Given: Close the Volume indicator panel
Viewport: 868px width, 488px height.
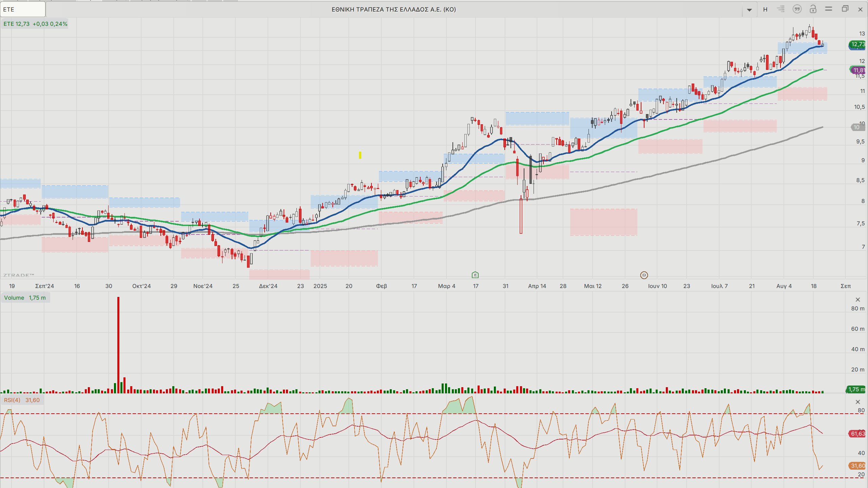Looking at the screenshot, I should coord(857,300).
